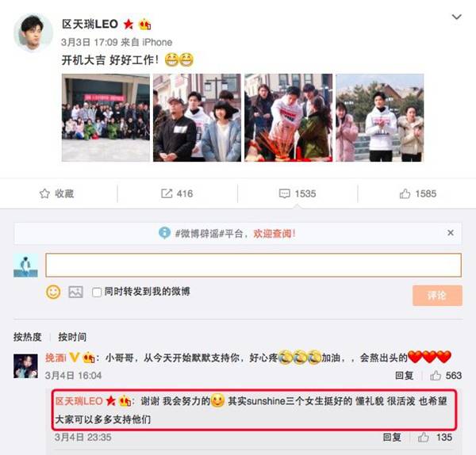The image size is (476, 455).
Task: Open the post options chevron menu
Action: pos(457,17)
